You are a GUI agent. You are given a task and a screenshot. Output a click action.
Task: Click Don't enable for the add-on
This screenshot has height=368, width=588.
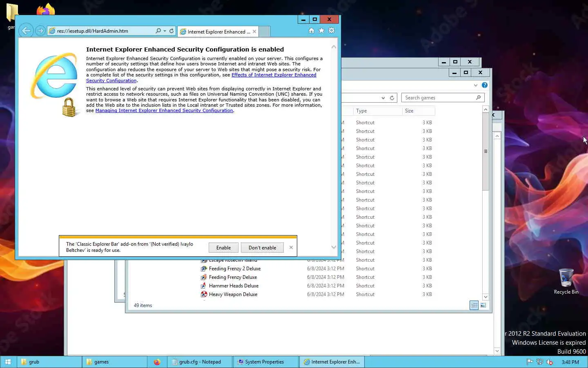click(262, 248)
